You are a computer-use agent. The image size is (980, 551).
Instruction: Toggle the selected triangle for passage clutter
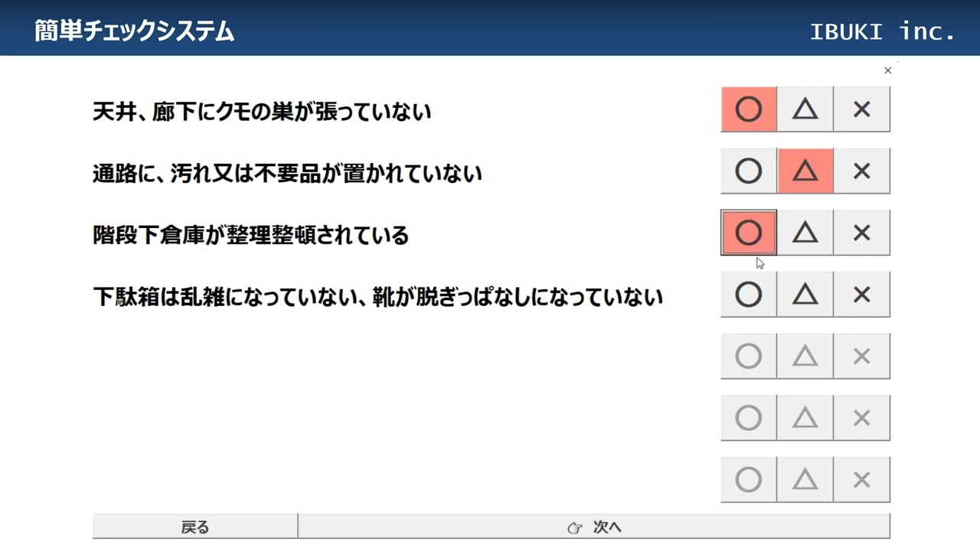coord(805,171)
